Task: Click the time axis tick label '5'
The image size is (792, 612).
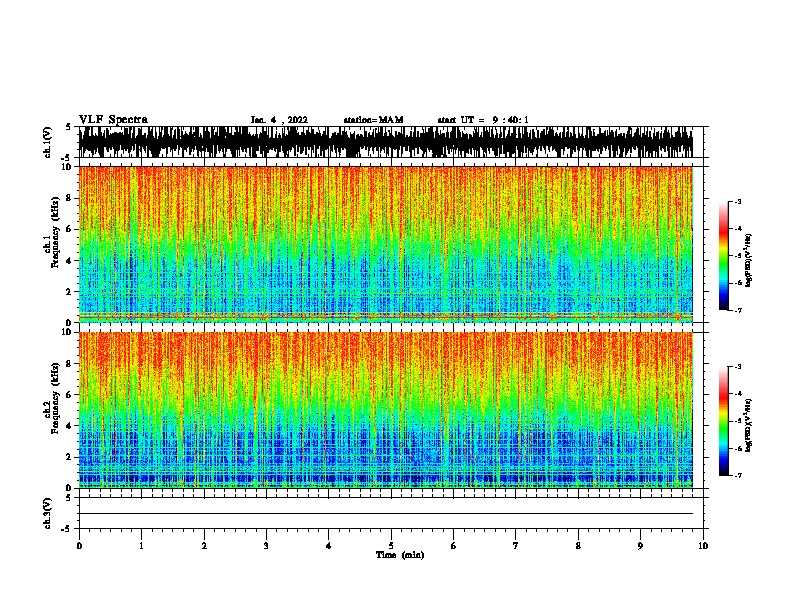Action: 391,546
